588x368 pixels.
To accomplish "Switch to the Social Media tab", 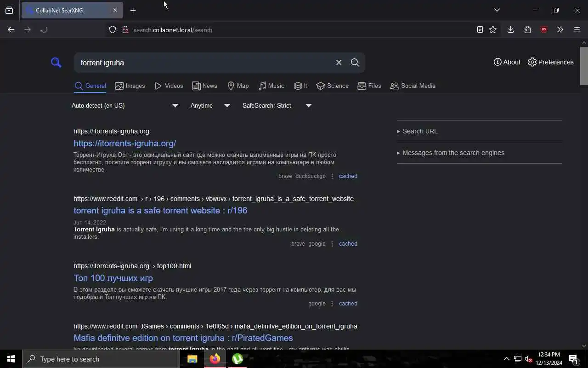I will tap(413, 86).
